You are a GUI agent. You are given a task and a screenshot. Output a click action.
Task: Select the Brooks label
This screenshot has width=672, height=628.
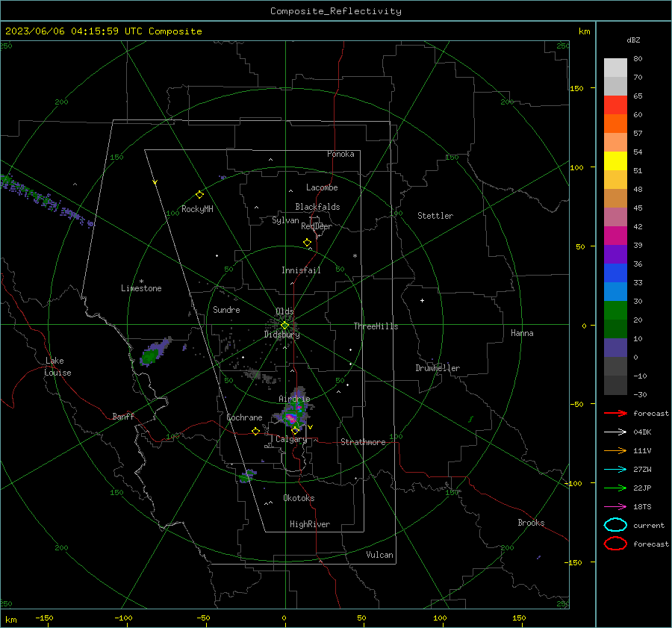point(531,523)
